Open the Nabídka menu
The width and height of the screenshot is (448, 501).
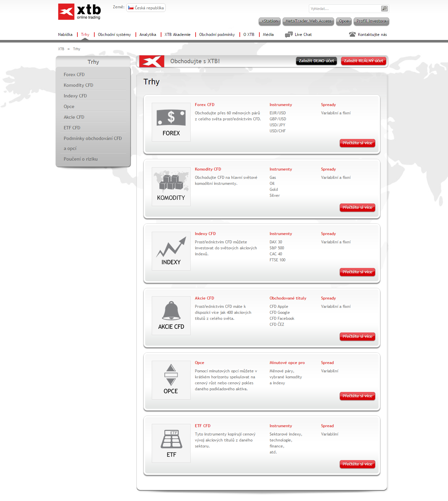65,35
